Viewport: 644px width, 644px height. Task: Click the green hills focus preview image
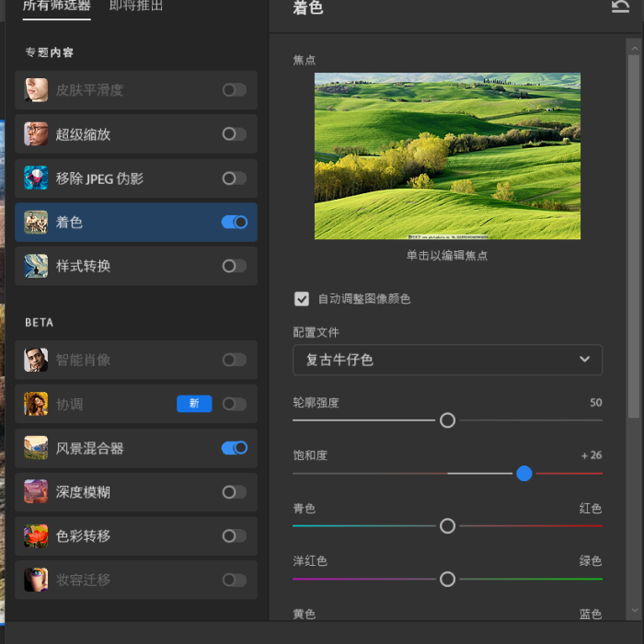click(447, 156)
